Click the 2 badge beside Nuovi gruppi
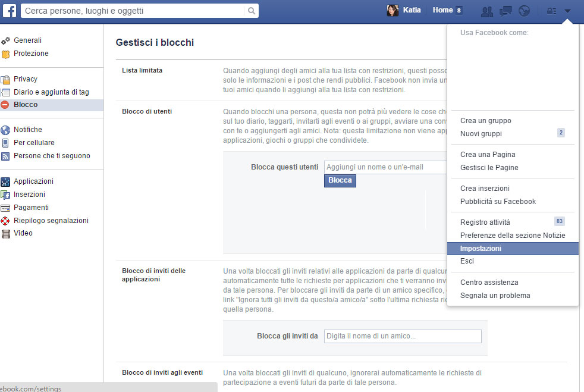Screen dimensions: 584x392 (x=561, y=133)
